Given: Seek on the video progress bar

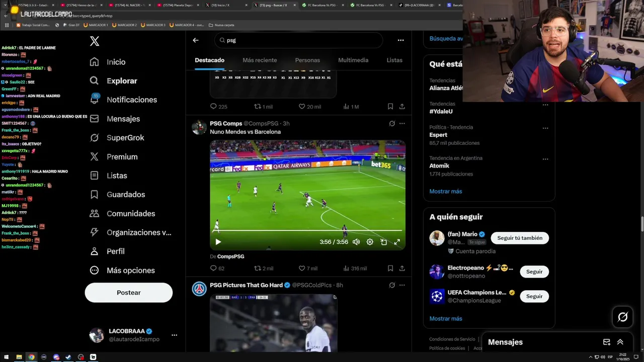Looking at the screenshot, I should click(x=307, y=231).
